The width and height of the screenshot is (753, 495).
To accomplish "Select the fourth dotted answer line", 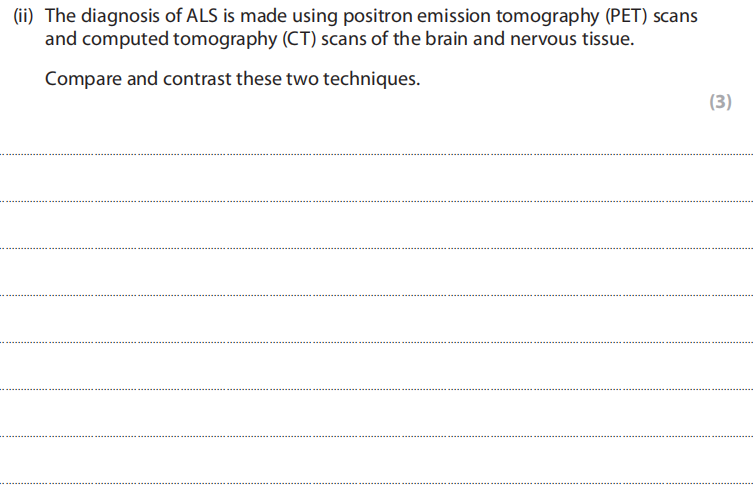I will (x=376, y=295).
